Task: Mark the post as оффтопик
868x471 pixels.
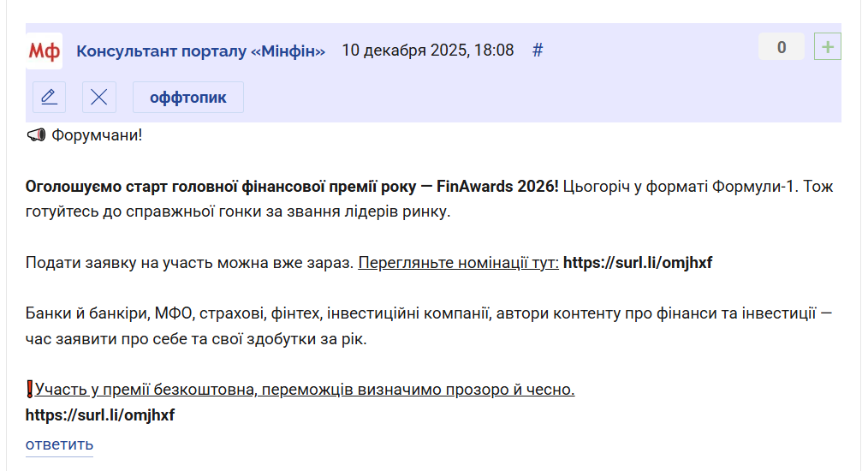Action: point(187,97)
